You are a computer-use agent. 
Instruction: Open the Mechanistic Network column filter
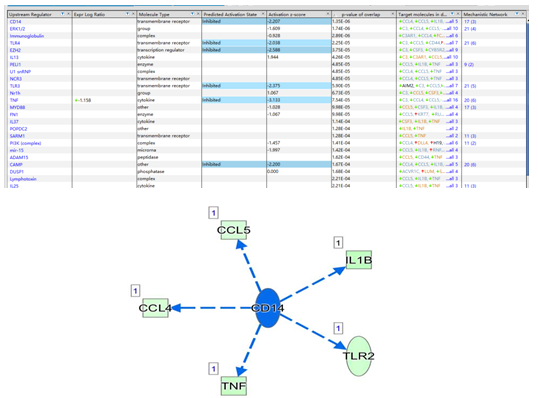click(517, 14)
